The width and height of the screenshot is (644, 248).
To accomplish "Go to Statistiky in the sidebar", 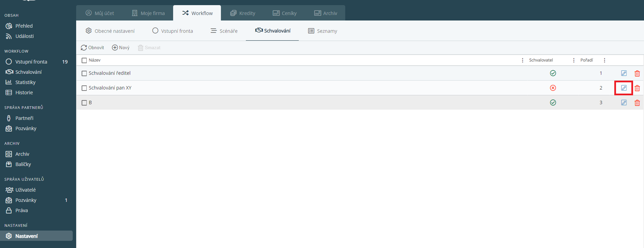I will click(25, 82).
